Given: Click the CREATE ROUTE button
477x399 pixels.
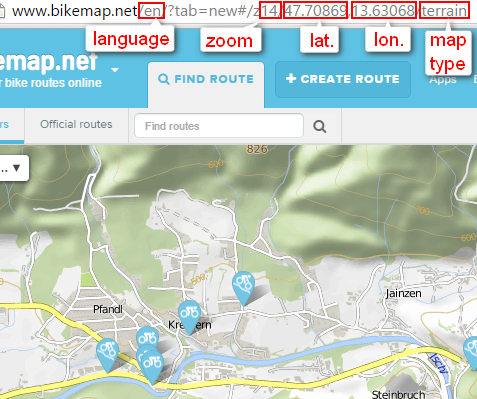Looking at the screenshot, I should [x=343, y=79].
